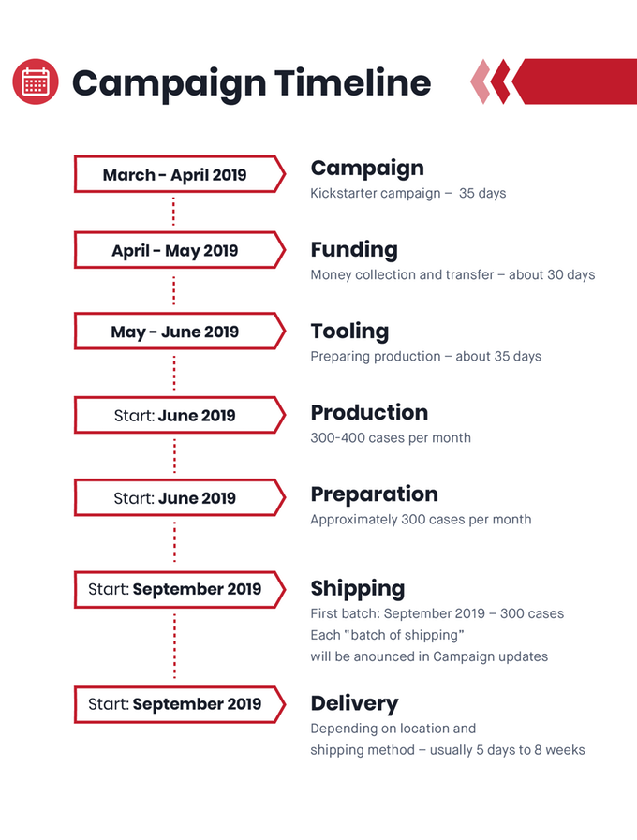Click 'Kickstarter campaign – 35 days' text

pyautogui.click(x=408, y=193)
